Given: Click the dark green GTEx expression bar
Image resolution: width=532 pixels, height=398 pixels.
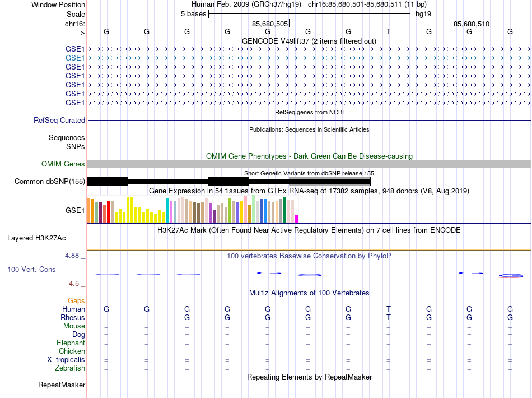Looking at the screenshot, I should coord(285,210).
